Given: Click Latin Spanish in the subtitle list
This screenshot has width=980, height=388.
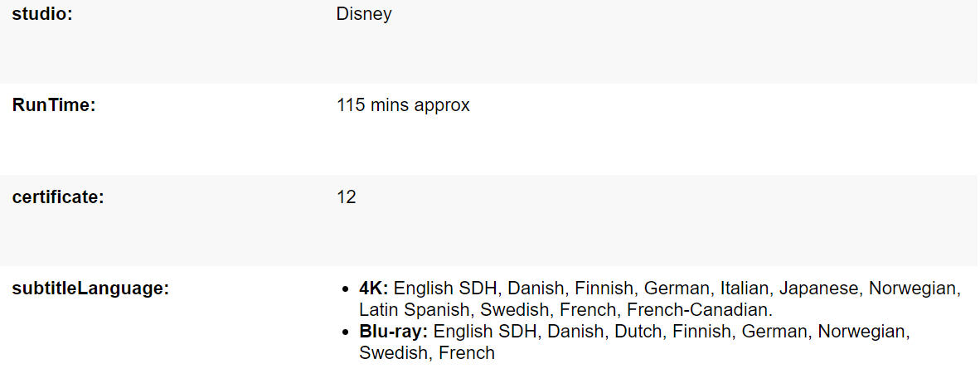Looking at the screenshot, I should [x=415, y=311].
